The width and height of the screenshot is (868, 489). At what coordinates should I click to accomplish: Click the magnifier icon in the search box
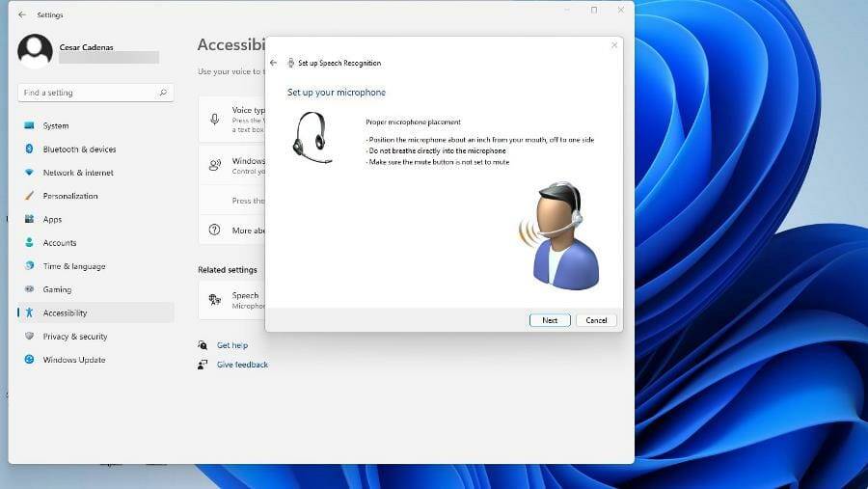163,93
